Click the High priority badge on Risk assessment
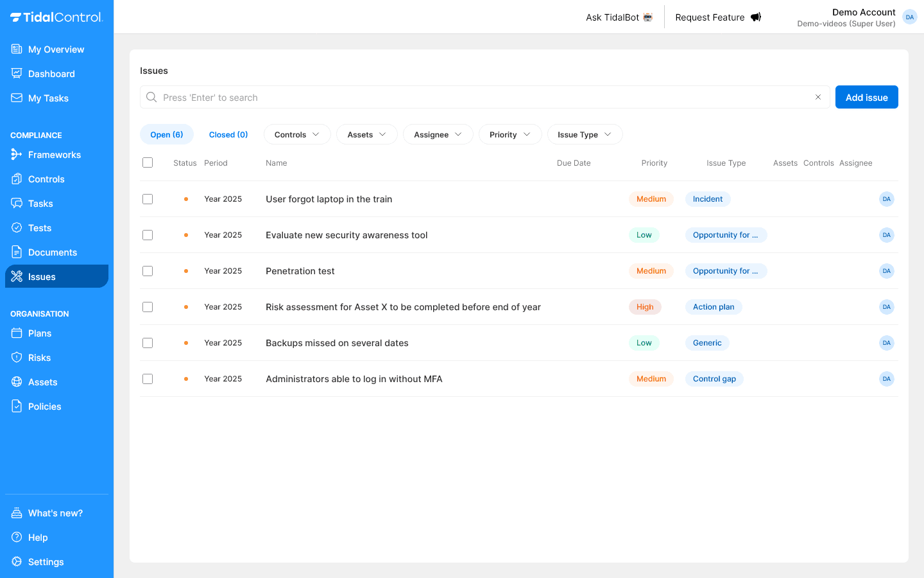Image resolution: width=924 pixels, height=578 pixels. pos(645,306)
